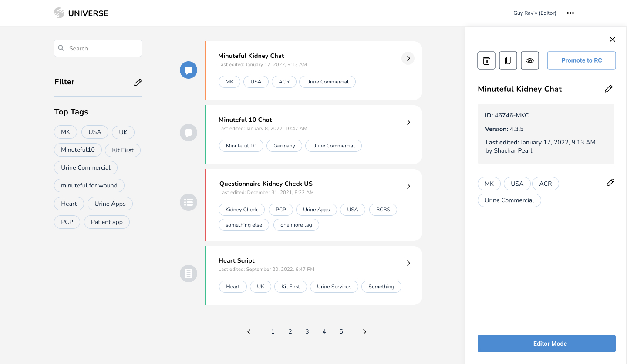
Task: Click the search magnifier icon
Action: pyautogui.click(x=61, y=48)
